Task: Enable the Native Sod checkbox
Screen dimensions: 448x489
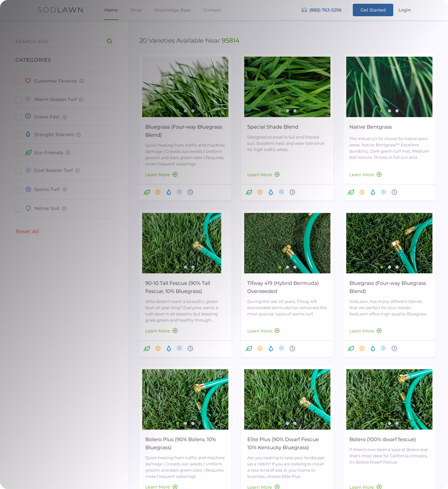Action: tap(18, 209)
